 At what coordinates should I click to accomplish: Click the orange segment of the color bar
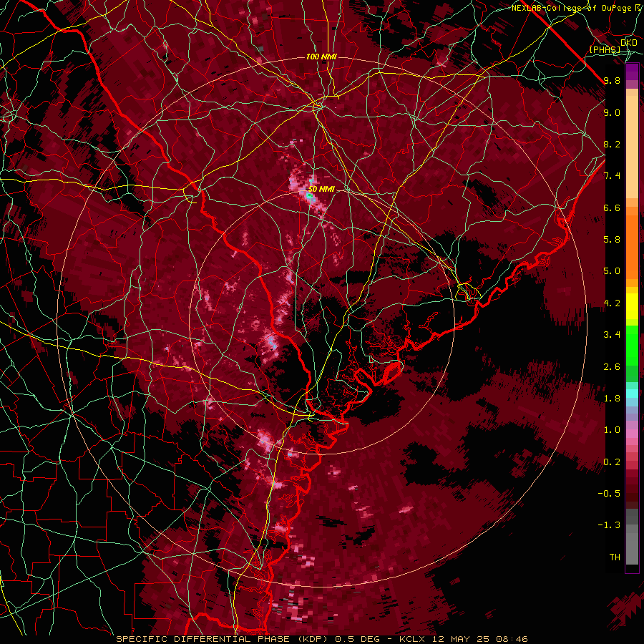point(632,246)
